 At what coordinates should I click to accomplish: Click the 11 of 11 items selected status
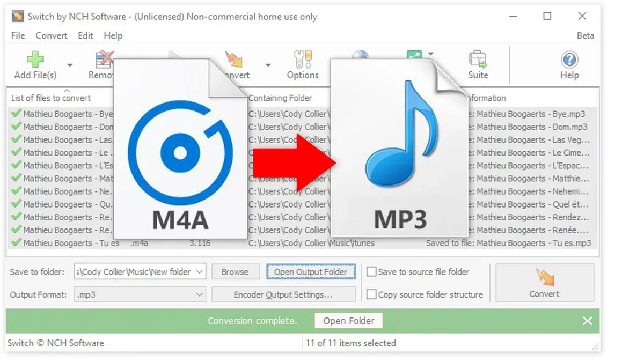(x=351, y=343)
